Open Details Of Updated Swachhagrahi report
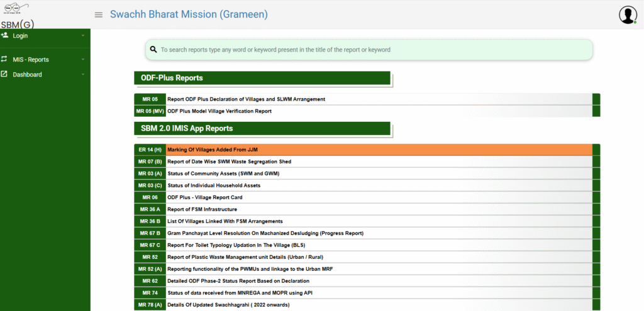 pyautogui.click(x=228, y=305)
